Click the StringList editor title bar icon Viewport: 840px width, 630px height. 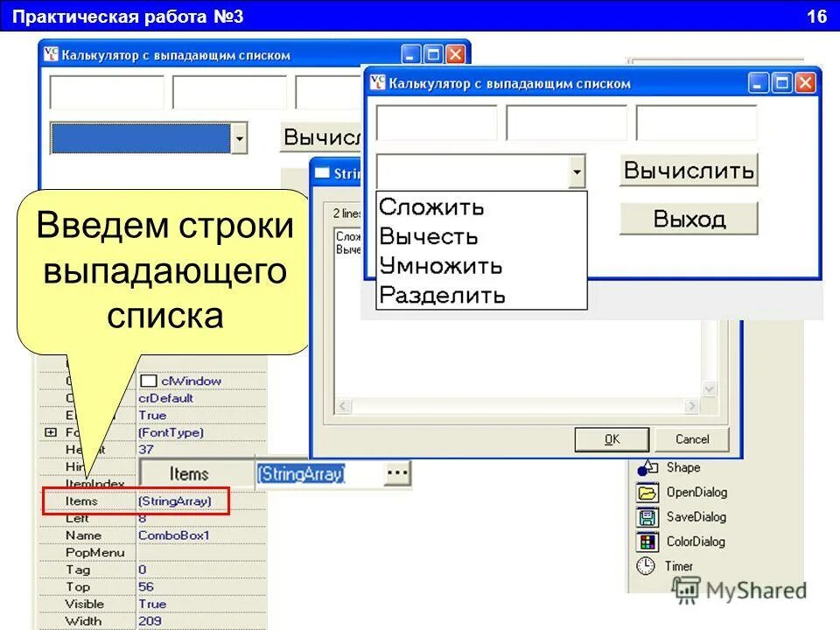tap(323, 172)
